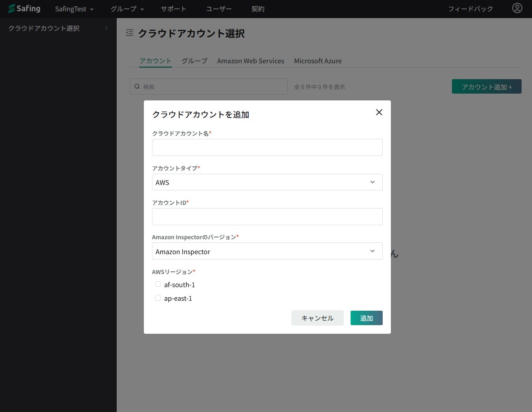Check the ap-east-1 region checkbox

click(x=158, y=298)
